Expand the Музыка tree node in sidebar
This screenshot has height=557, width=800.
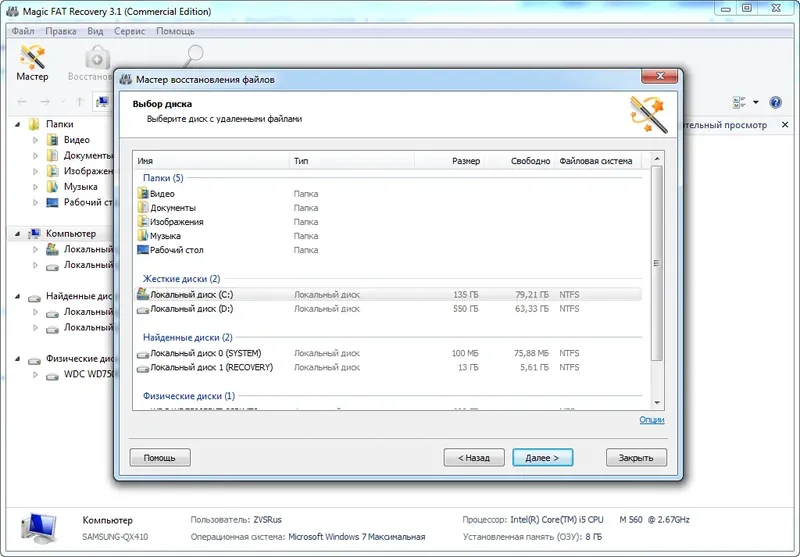pyautogui.click(x=35, y=187)
